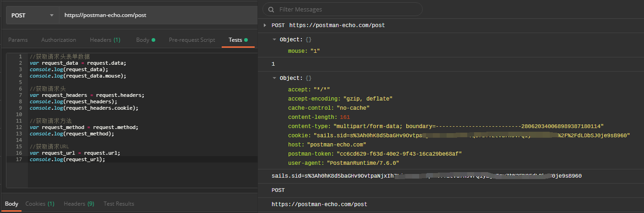Click the content-length 161 value
This screenshot has width=644, height=213.
345,117
